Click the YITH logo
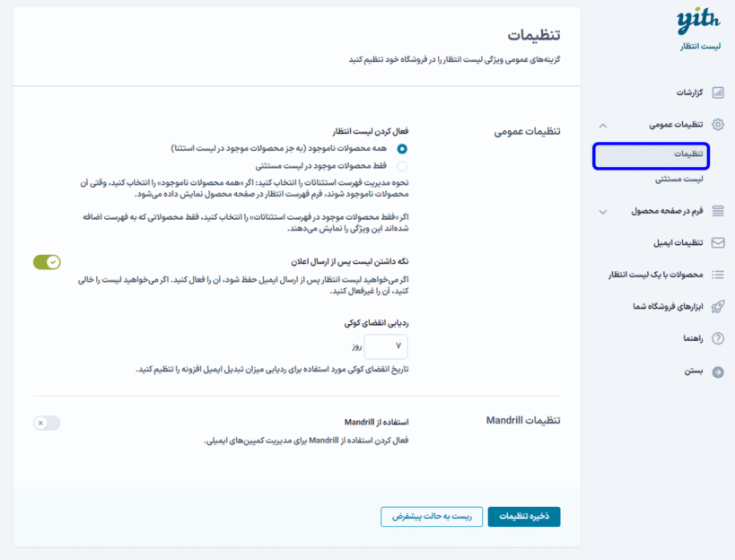Viewport: 735px width, 560px height. [698, 21]
